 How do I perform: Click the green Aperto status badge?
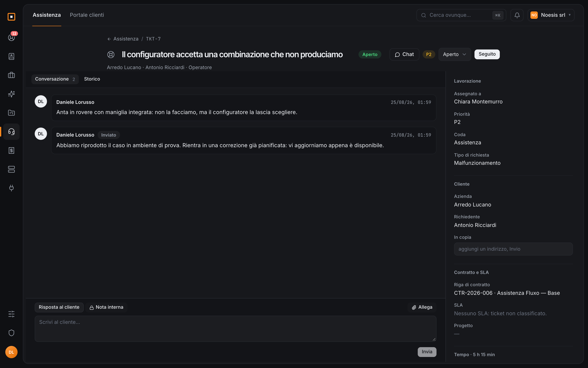point(370,55)
